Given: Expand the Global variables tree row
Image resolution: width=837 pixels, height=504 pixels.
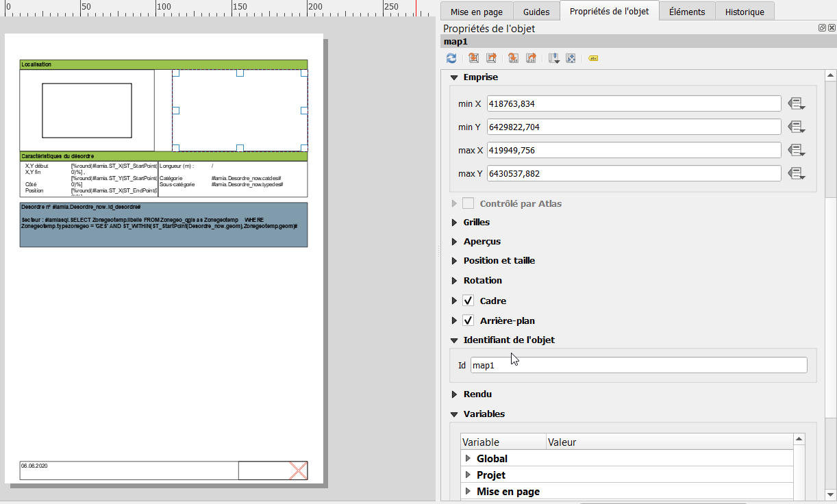Looking at the screenshot, I should (469, 459).
